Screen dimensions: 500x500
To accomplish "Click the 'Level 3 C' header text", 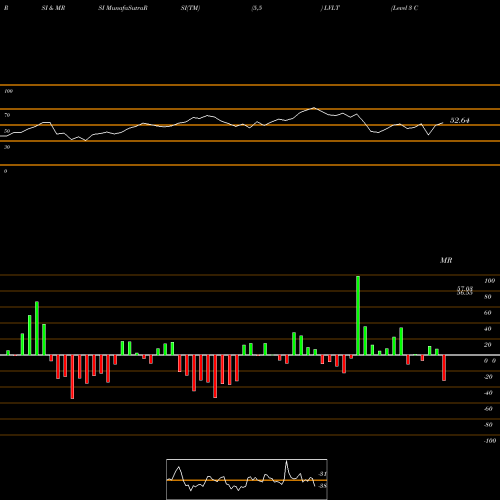I will pos(405,8).
